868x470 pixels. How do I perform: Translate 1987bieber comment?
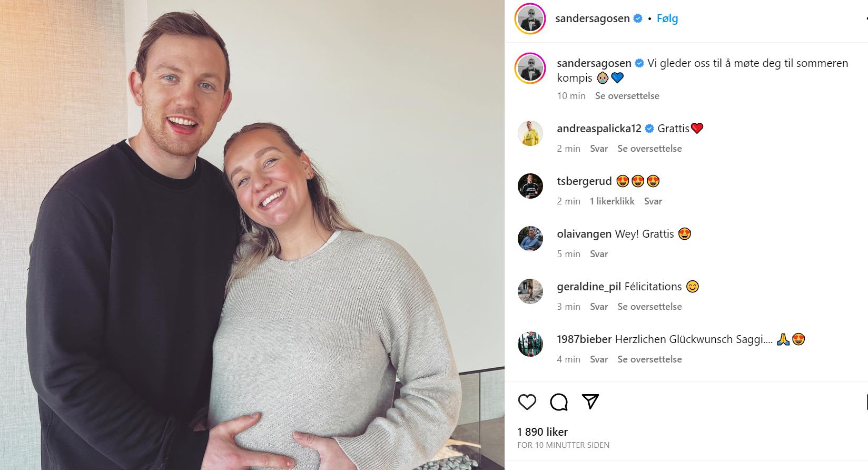click(x=649, y=359)
